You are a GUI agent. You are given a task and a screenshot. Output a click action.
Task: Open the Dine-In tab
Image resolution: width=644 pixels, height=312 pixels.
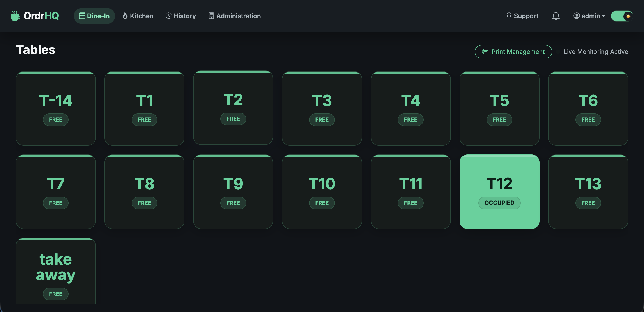[94, 16]
